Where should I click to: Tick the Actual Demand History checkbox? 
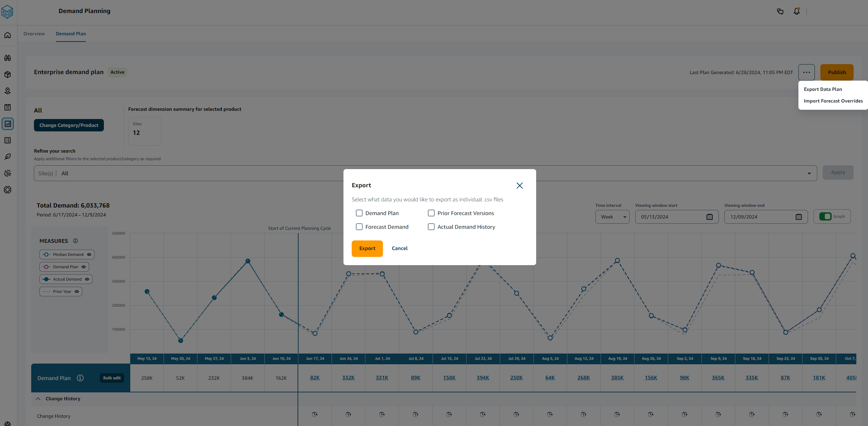coord(431,227)
